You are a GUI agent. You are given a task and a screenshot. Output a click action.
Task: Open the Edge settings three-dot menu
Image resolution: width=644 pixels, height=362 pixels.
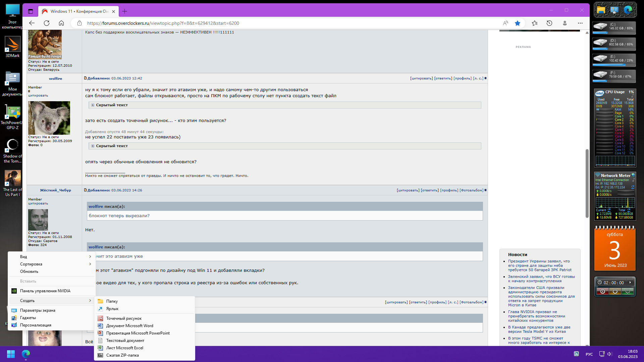coord(580,23)
